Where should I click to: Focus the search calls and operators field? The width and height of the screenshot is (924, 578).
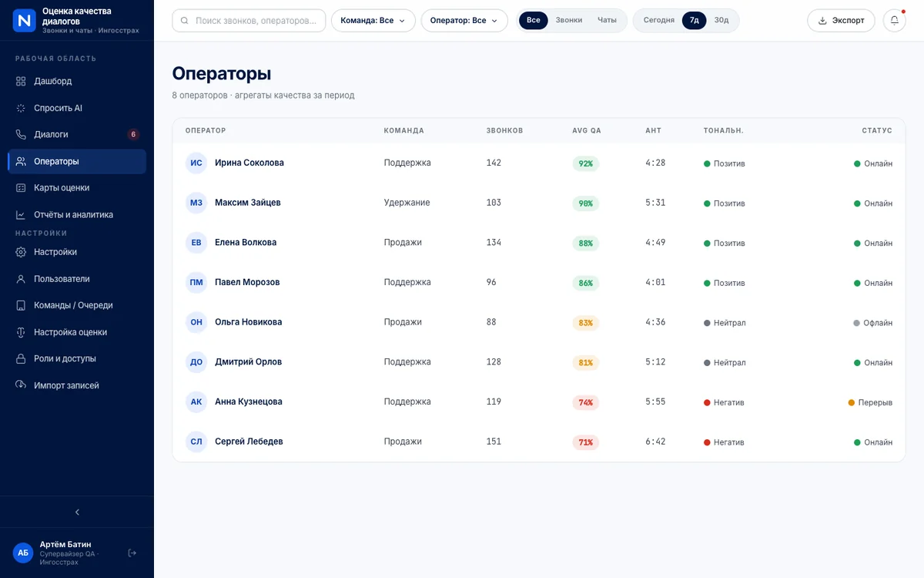pos(249,21)
